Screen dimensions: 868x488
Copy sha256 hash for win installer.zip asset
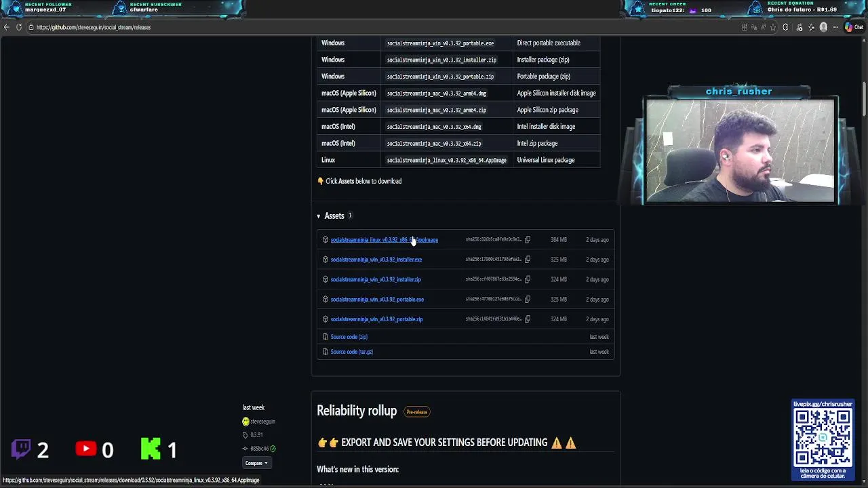[x=528, y=279]
